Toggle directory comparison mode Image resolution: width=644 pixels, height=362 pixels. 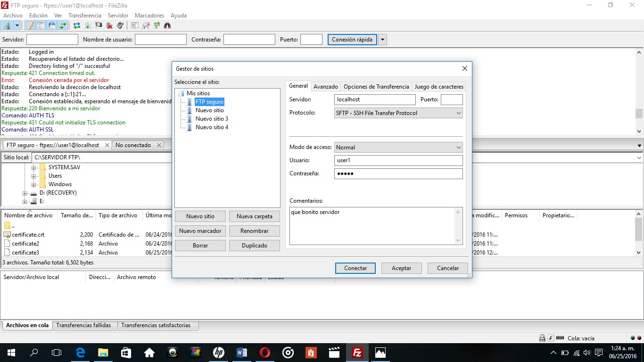(134, 25)
